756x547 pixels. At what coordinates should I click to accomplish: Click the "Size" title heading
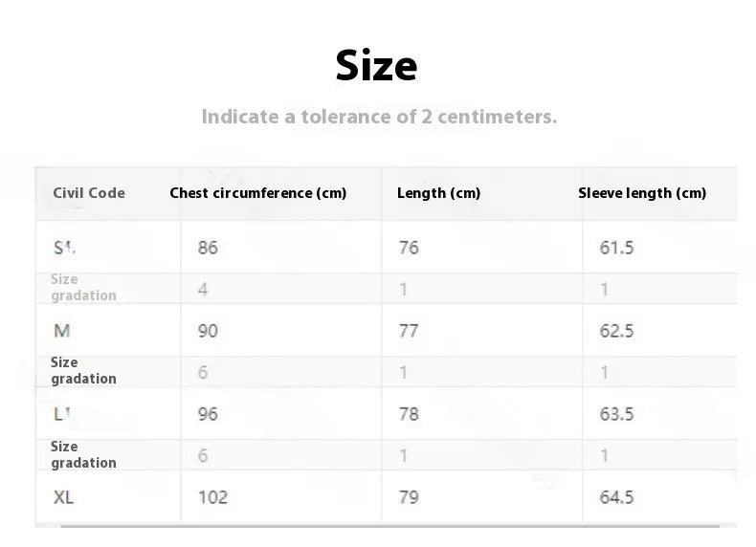point(376,66)
